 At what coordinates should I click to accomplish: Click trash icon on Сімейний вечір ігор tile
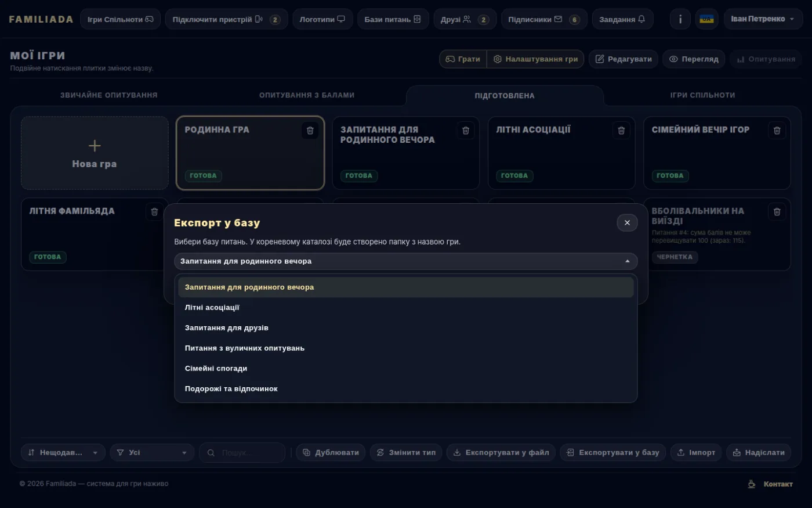click(x=777, y=131)
